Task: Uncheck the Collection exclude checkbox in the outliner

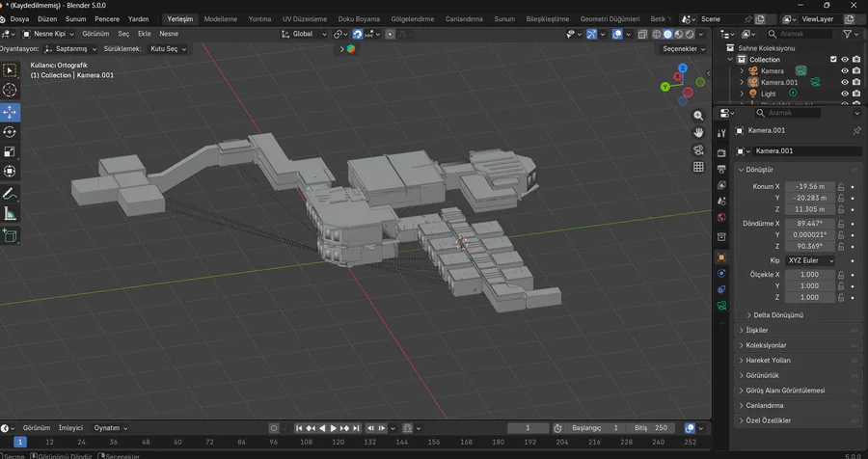Action: point(833,60)
